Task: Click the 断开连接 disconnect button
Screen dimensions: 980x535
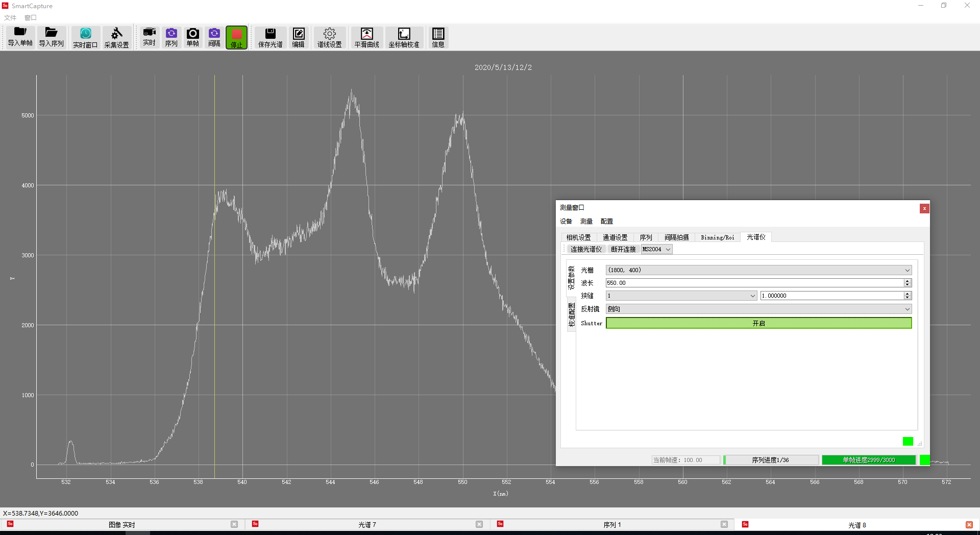Action: 623,249
